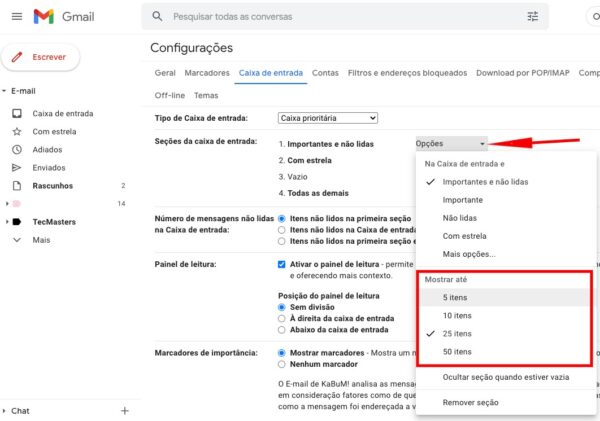
Task: Open Adiados snoozed folder
Action: [x=49, y=149]
